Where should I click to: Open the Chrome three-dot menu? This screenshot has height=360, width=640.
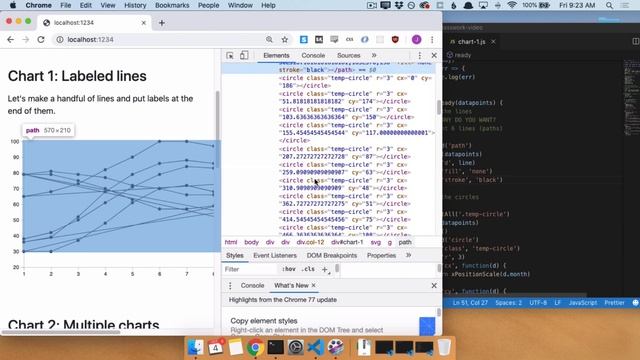pyautogui.click(x=432, y=40)
